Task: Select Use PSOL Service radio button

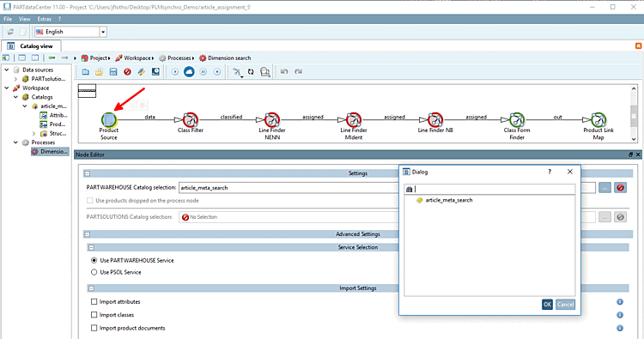Action: [94, 272]
